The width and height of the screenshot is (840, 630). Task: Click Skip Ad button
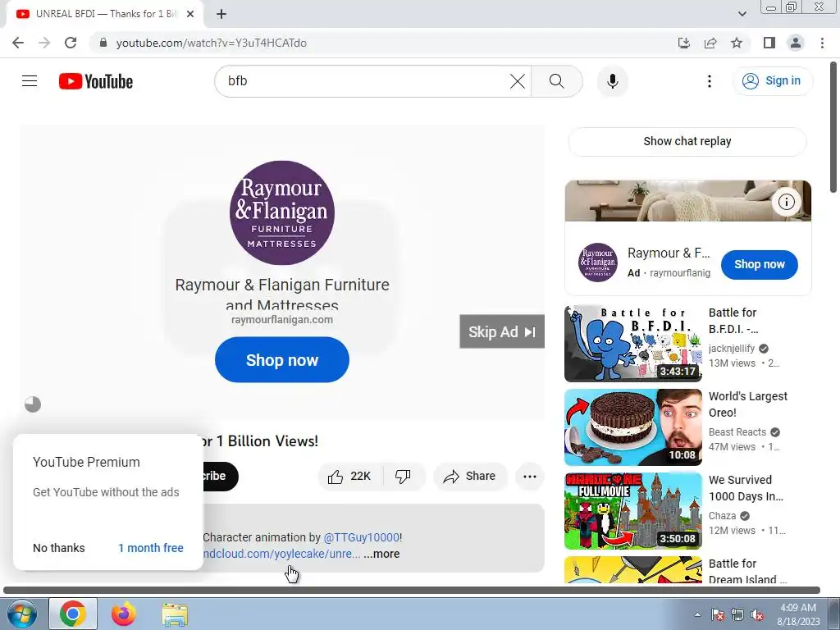pos(502,331)
